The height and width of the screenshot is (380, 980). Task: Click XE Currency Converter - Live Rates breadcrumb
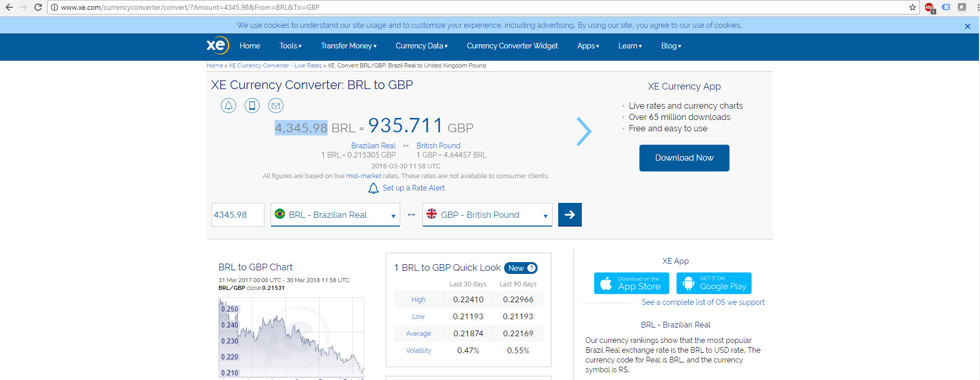(x=275, y=65)
